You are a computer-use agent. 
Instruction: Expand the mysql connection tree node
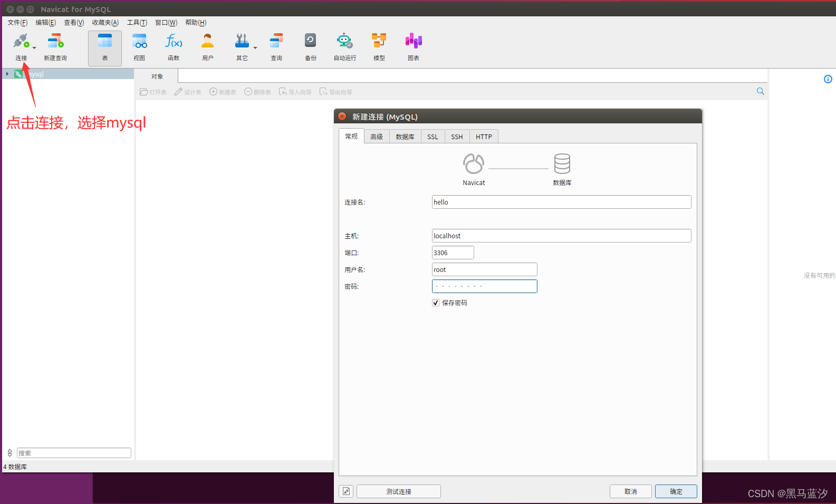pyautogui.click(x=7, y=74)
